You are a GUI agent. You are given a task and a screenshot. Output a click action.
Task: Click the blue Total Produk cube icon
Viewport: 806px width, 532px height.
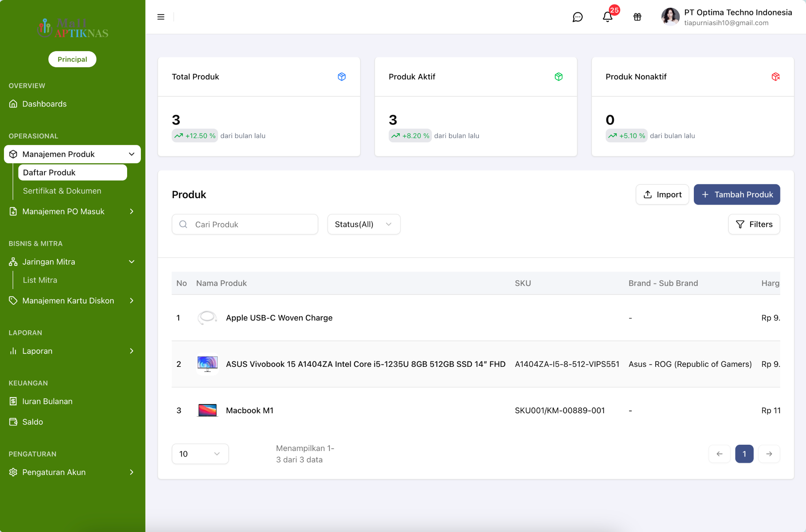click(x=342, y=77)
